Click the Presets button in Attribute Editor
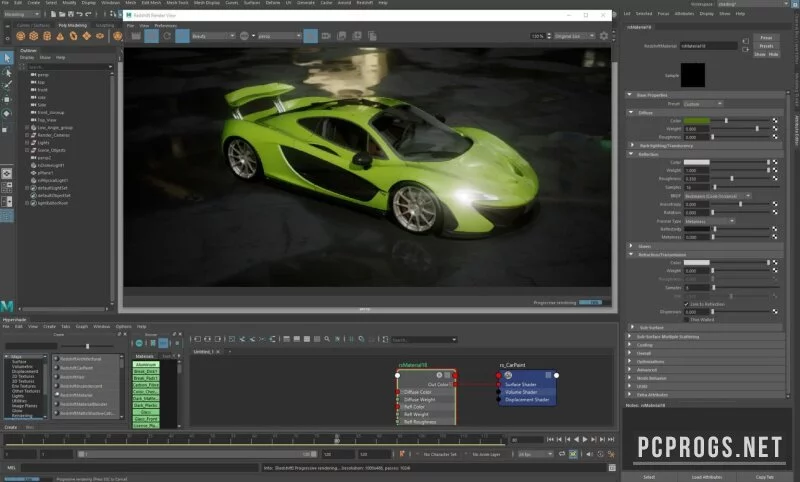This screenshot has height=482, width=800. [766, 46]
